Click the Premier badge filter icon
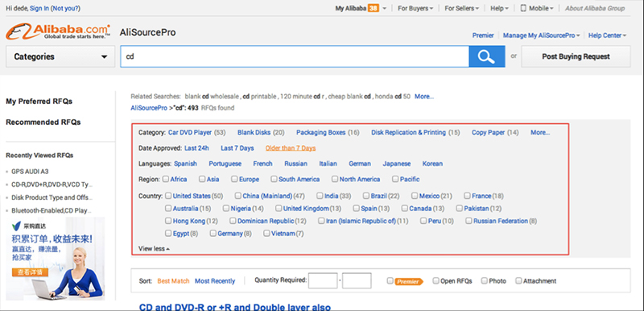This screenshot has height=311, width=644. pos(409,281)
